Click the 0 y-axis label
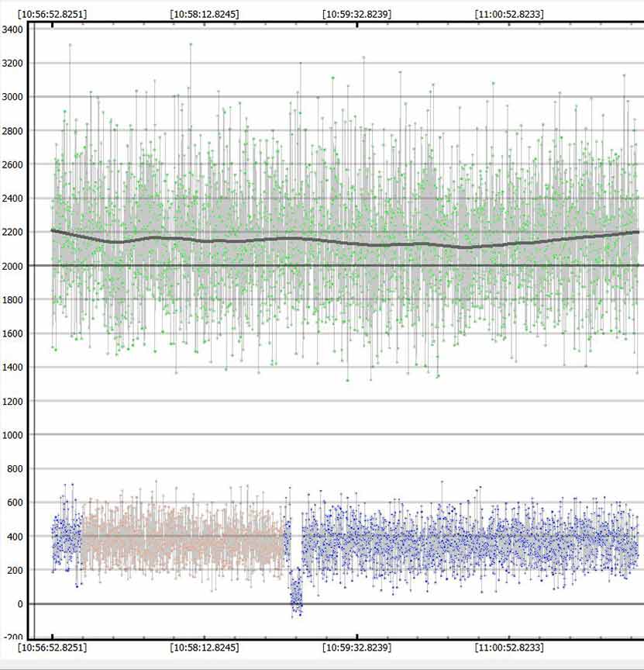 click(x=20, y=604)
